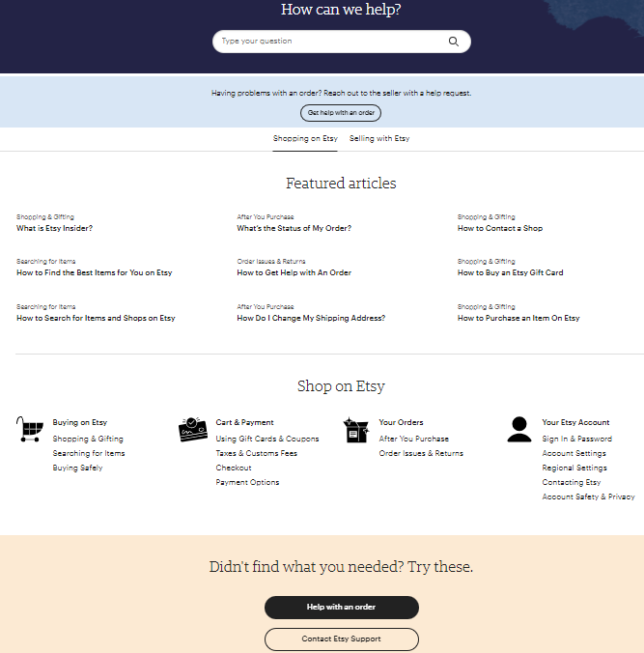Switch to the Selling with Etsy tab
644x653 pixels.
pyautogui.click(x=379, y=138)
